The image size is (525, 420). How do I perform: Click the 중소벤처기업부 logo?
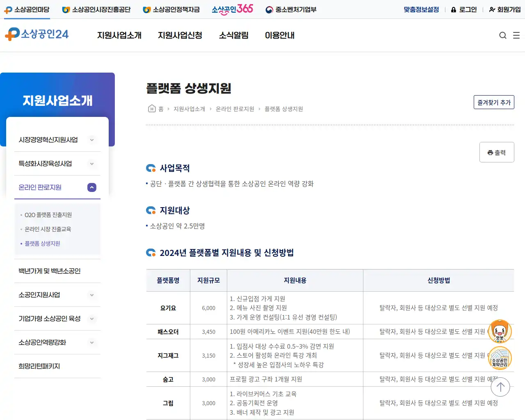tap(291, 9)
